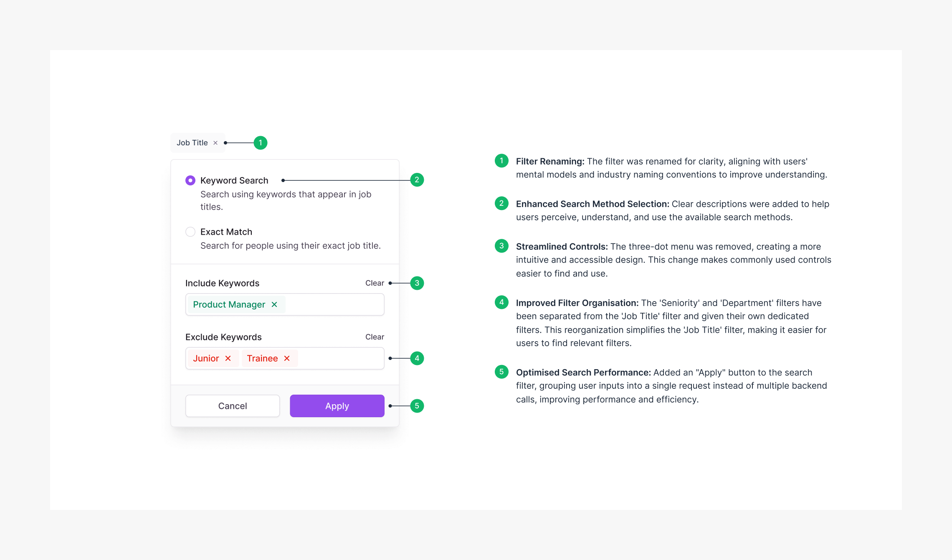Clear the Exclude Keywords field
Viewport: 952px width, 560px height.
pos(375,337)
